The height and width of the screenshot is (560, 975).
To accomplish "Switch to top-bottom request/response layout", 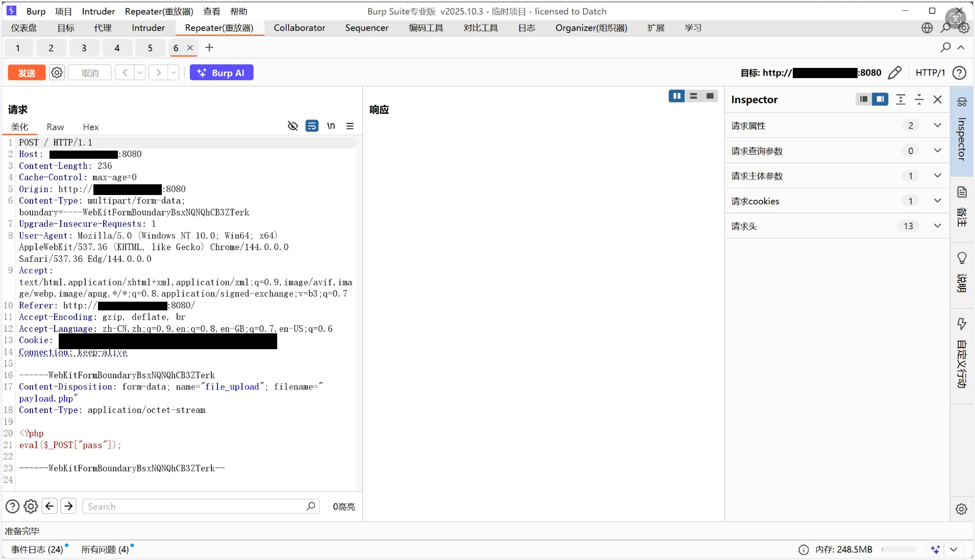I will point(693,96).
